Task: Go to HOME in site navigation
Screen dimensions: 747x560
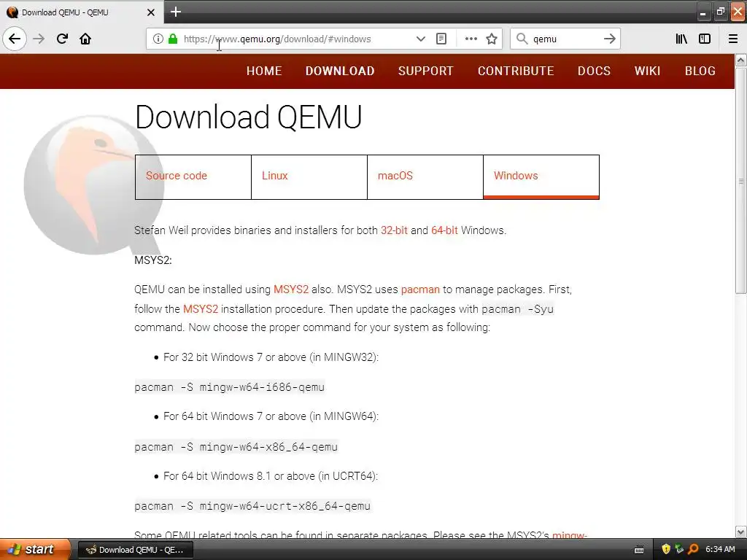Action: pyautogui.click(x=264, y=71)
